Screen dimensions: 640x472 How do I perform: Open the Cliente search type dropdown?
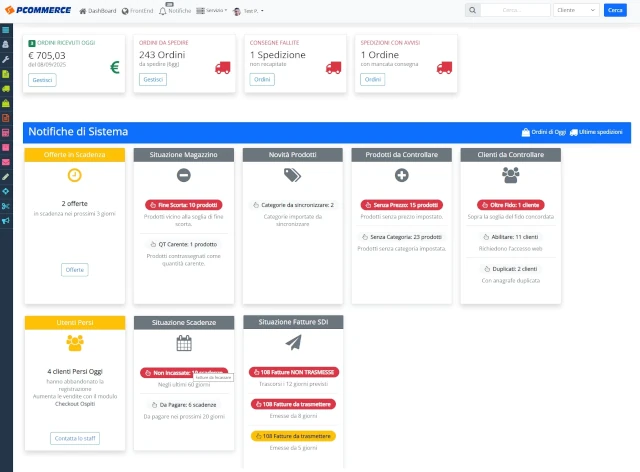click(x=576, y=10)
